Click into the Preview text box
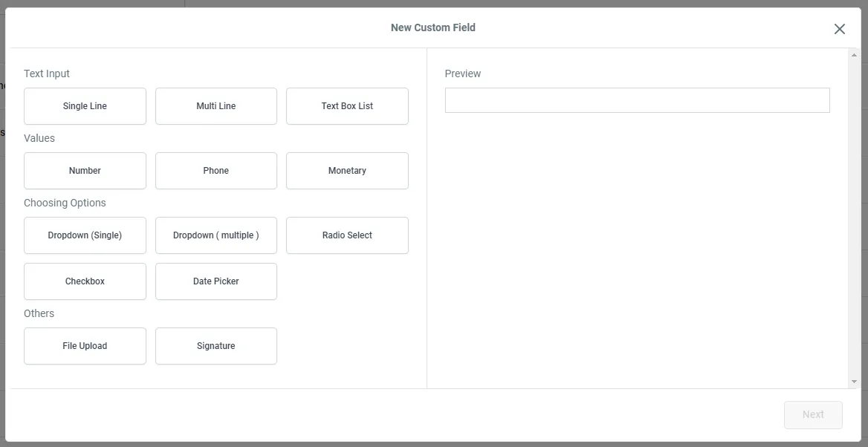Screen dimensions: 868x447 [x=637, y=100]
